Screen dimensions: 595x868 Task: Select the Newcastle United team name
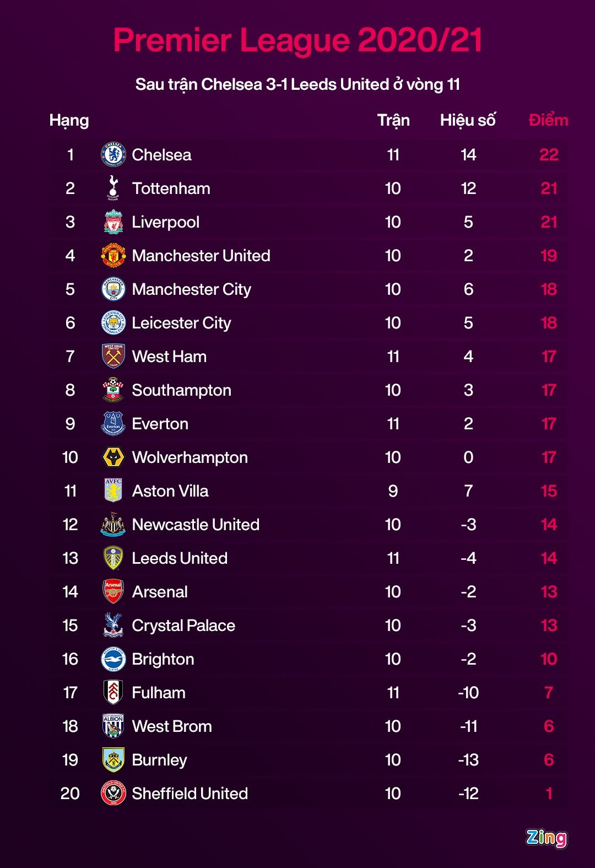coord(196,525)
